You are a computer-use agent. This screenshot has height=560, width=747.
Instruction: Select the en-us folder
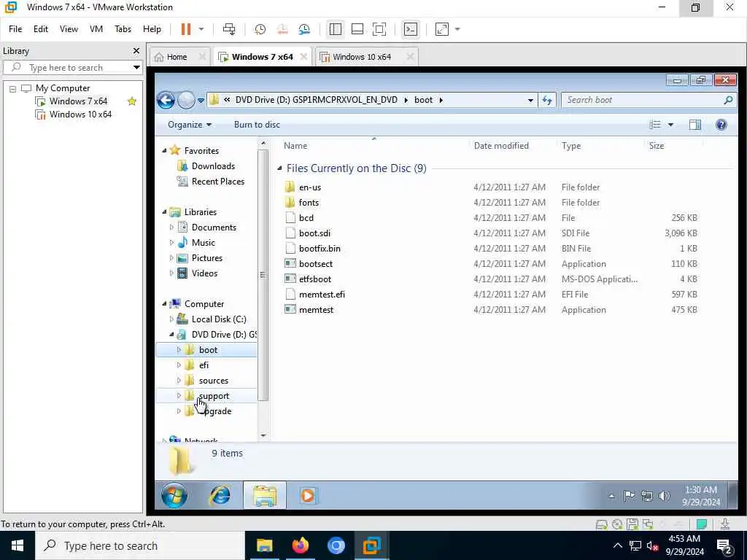[x=309, y=187]
